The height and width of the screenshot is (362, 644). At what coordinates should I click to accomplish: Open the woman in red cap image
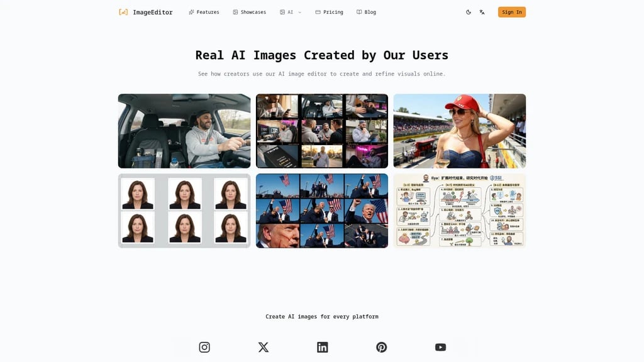460,131
